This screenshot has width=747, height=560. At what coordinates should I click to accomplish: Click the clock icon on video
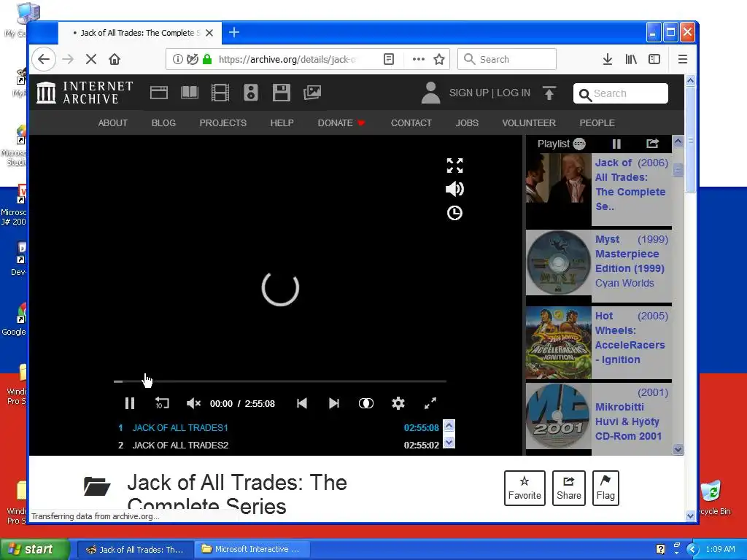pos(454,213)
